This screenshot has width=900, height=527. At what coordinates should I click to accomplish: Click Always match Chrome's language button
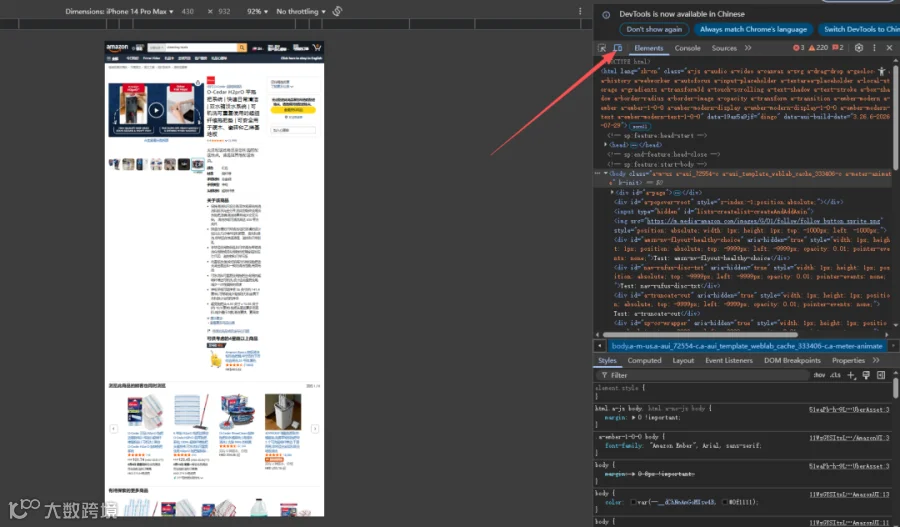(x=753, y=29)
